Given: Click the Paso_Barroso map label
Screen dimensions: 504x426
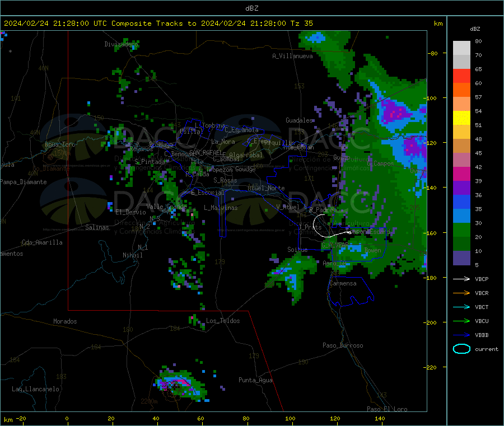Looking at the screenshot, I should pyautogui.click(x=343, y=345).
